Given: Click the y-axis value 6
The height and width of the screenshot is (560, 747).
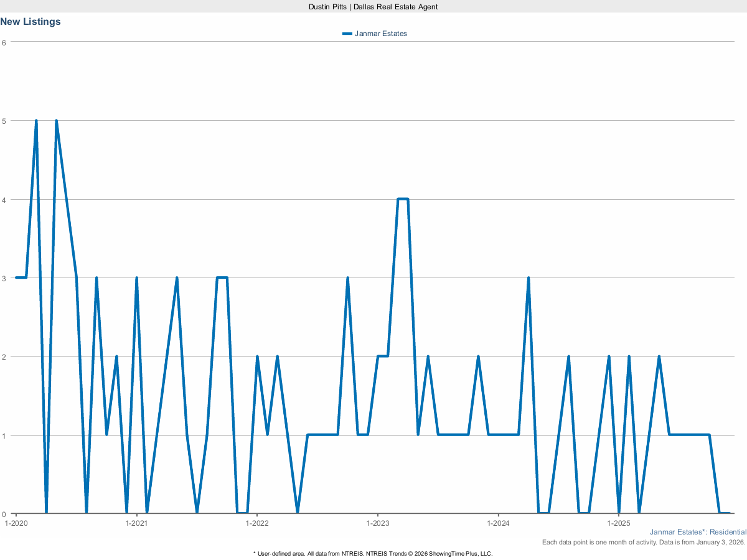Looking at the screenshot, I should (4, 42).
